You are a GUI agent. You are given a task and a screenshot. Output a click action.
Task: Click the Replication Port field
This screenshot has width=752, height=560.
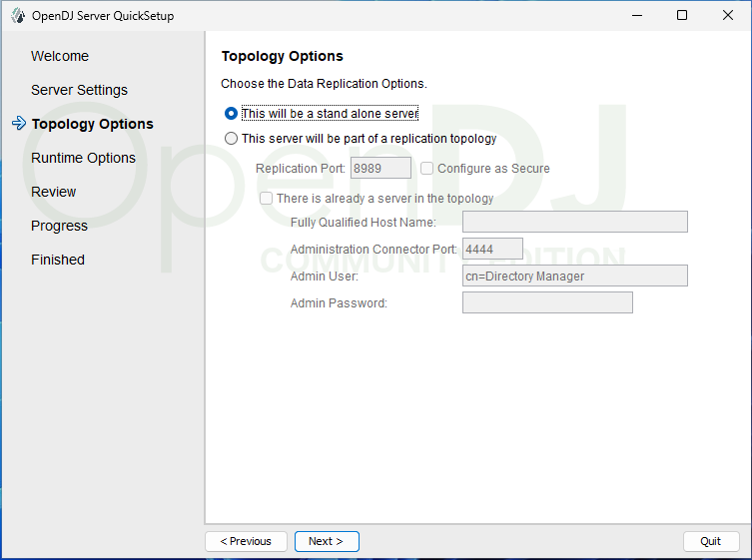click(380, 169)
